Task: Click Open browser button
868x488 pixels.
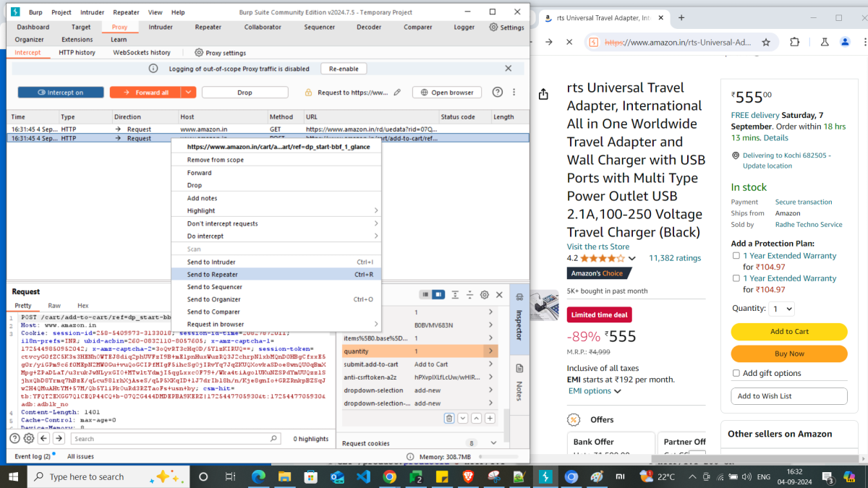Action: [x=447, y=93]
